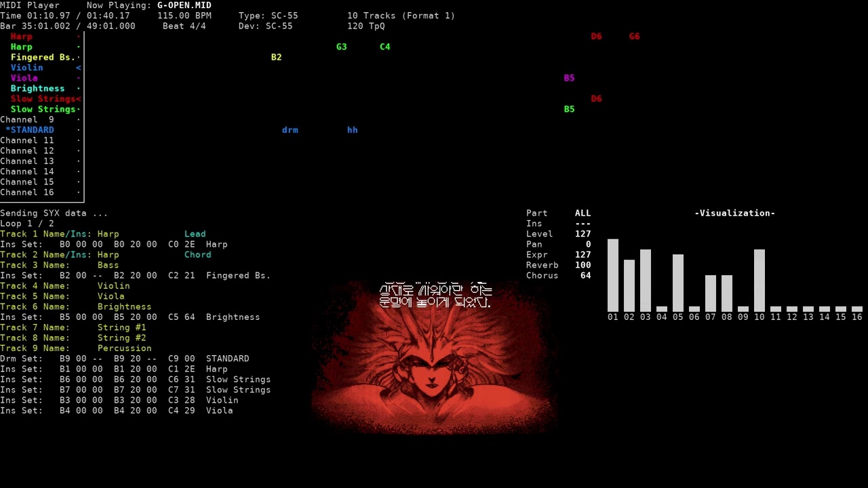868x488 pixels.
Task: Click the Lead label on Track 1
Action: (195, 234)
